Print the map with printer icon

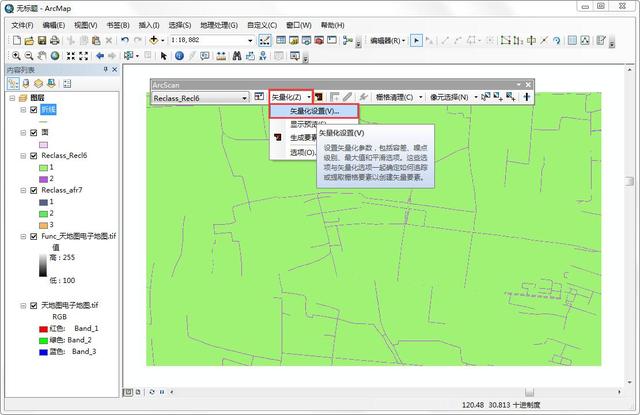click(55, 40)
